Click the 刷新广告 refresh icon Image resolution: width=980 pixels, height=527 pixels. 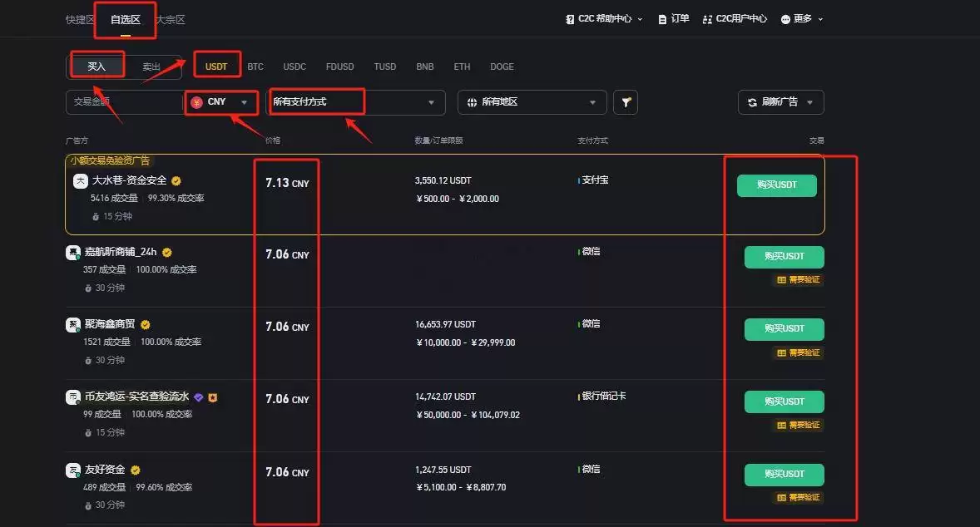[752, 101]
